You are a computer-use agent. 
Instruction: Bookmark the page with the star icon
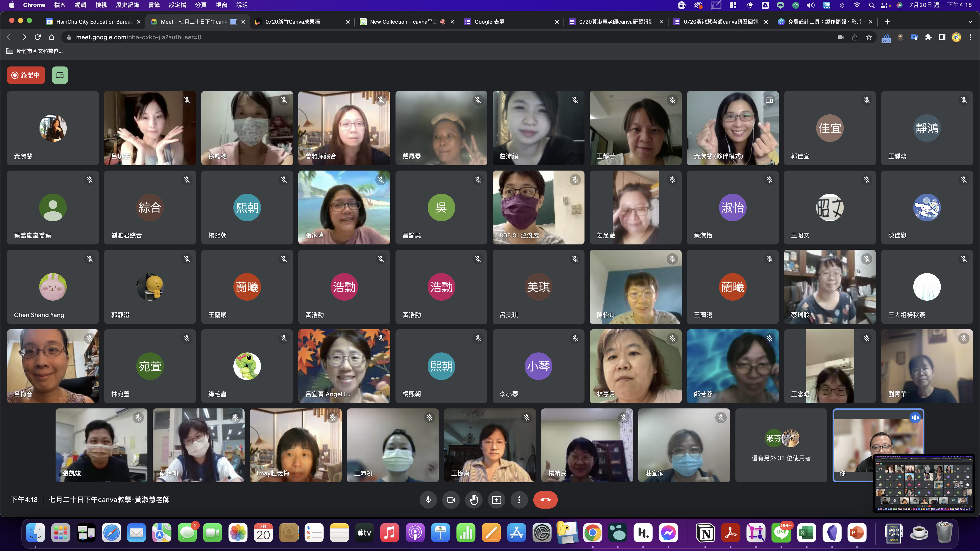tap(869, 37)
